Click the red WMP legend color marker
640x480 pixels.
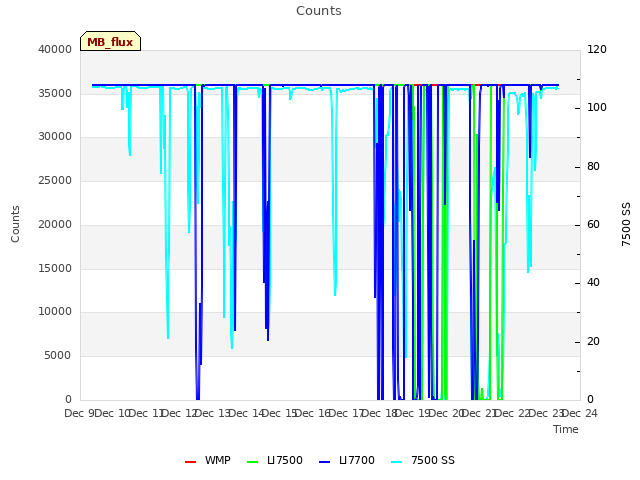tap(191, 462)
